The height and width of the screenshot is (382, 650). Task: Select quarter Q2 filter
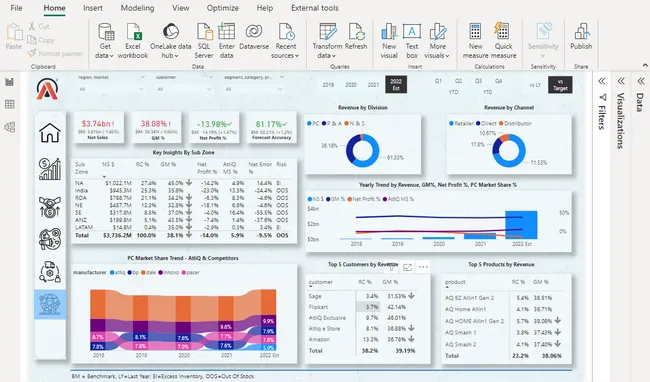point(458,81)
